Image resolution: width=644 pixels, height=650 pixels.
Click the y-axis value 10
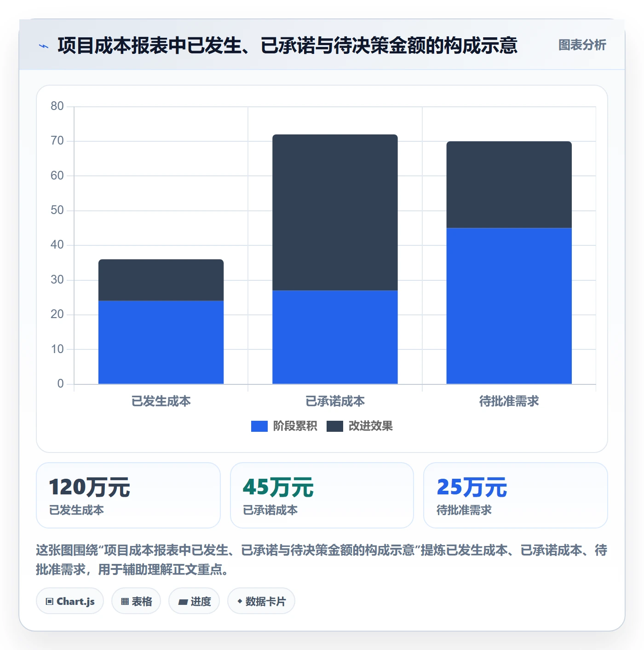[x=57, y=349]
